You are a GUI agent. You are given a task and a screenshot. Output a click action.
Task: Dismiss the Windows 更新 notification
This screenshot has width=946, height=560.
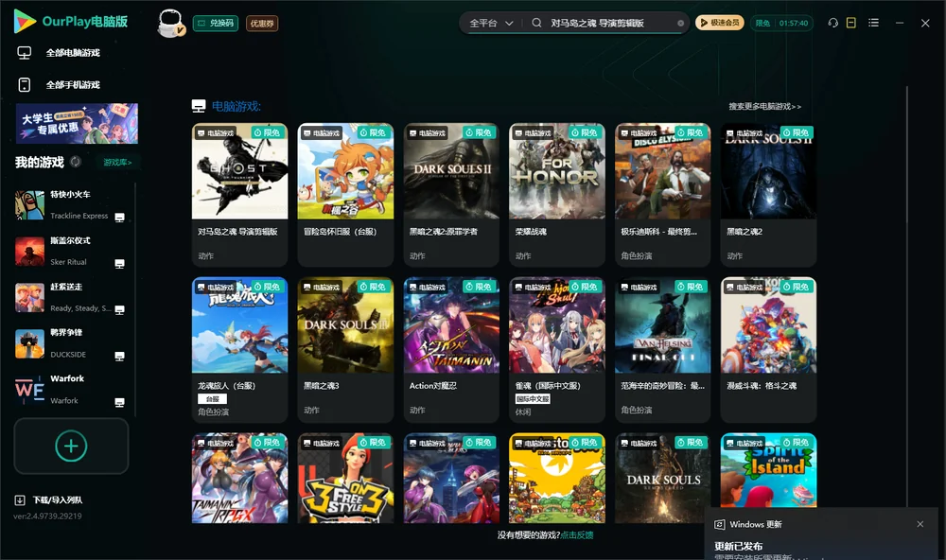tap(920, 524)
